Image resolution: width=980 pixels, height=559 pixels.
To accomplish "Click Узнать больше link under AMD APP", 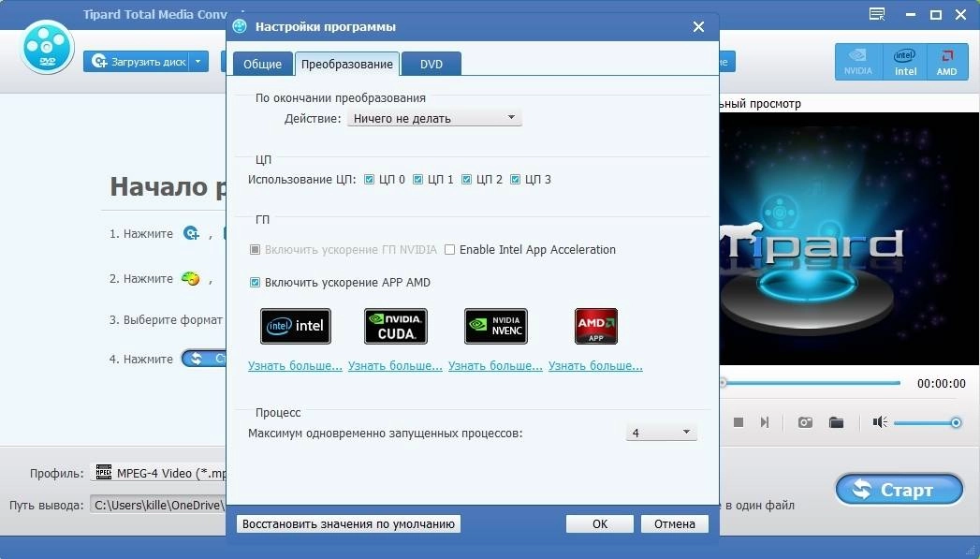I will click(595, 366).
